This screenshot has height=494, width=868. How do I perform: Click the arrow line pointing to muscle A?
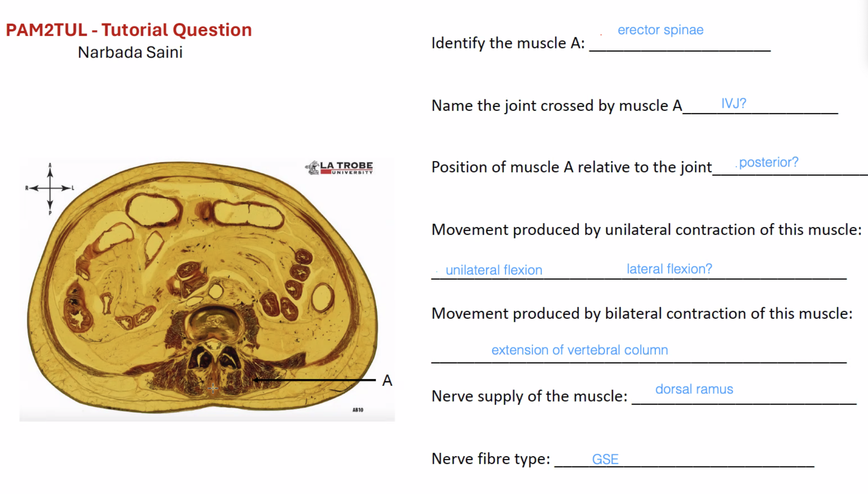pyautogui.click(x=314, y=380)
